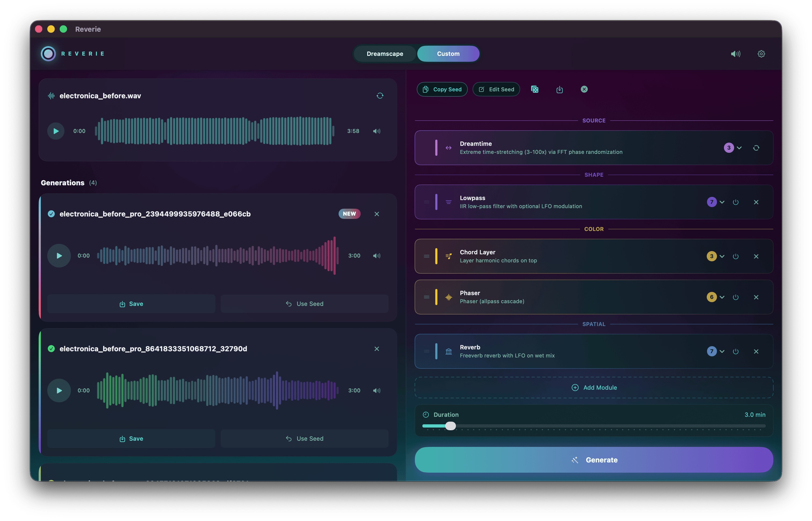Use Seed from generation ending in 32790d

tap(305, 439)
